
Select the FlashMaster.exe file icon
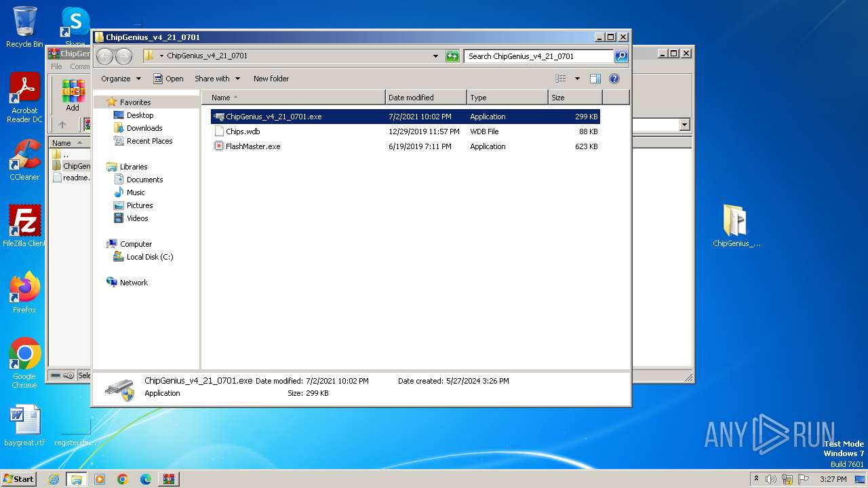(x=219, y=146)
